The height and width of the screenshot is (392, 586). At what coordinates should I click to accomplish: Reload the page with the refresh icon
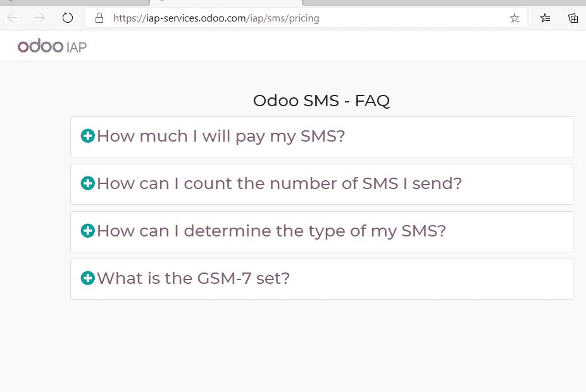(x=67, y=18)
